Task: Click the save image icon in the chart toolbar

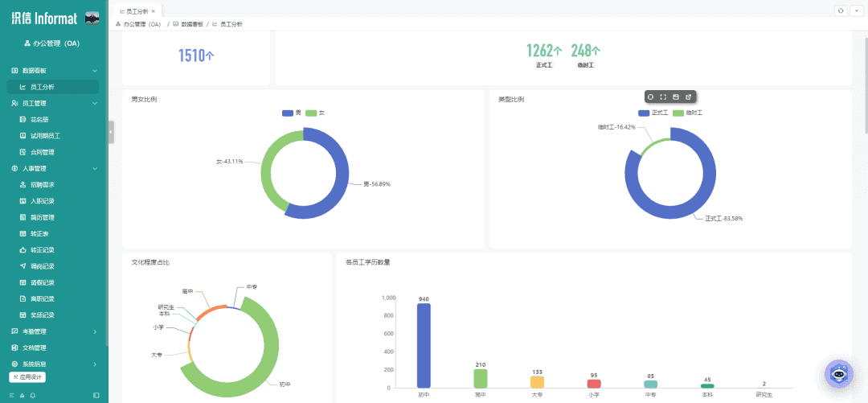Action: [x=675, y=97]
